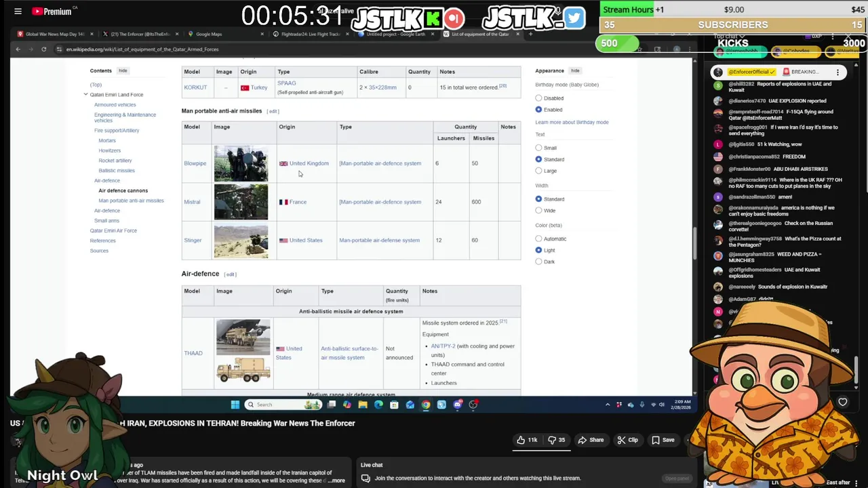Set text size to Standard
The width and height of the screenshot is (868, 488).
click(x=538, y=159)
